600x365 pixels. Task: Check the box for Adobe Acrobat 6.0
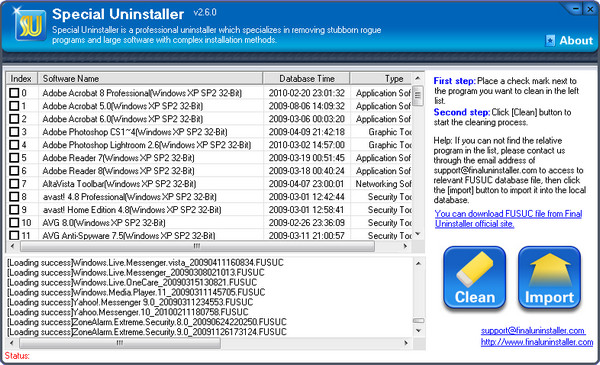(x=14, y=119)
